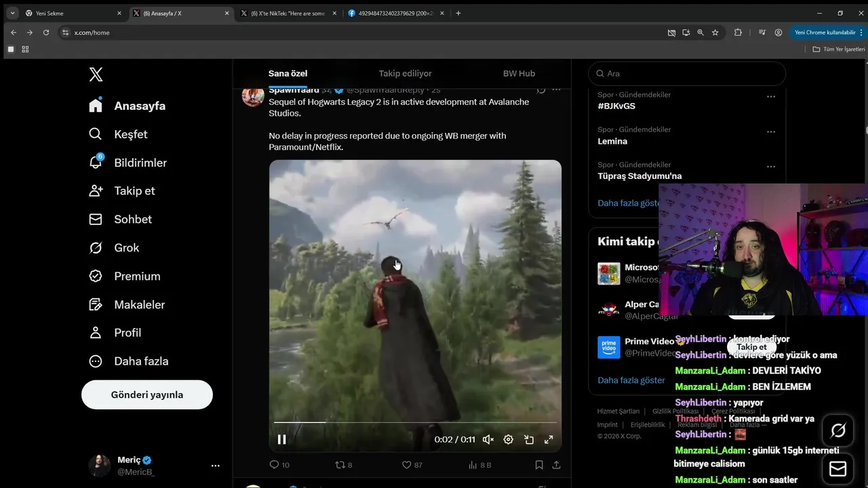Screen dimensions: 868x488
Task: Open options for the Lemina trend
Action: point(771,131)
